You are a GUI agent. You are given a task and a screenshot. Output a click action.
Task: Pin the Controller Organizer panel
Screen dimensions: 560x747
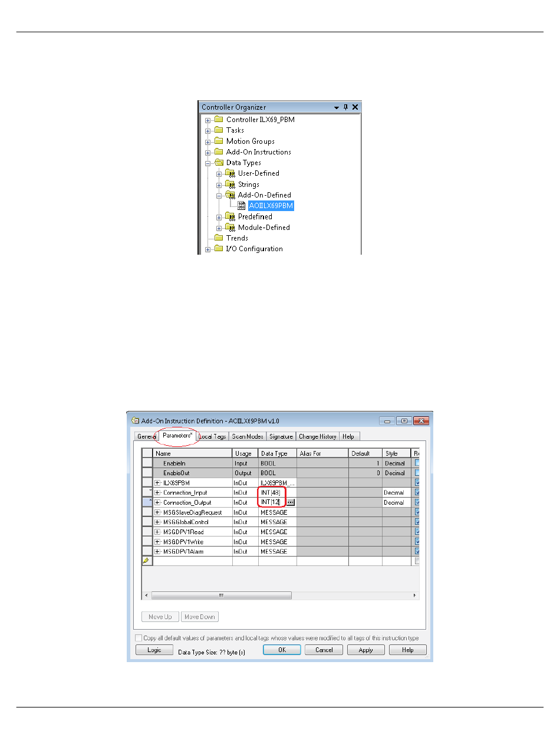click(x=346, y=107)
